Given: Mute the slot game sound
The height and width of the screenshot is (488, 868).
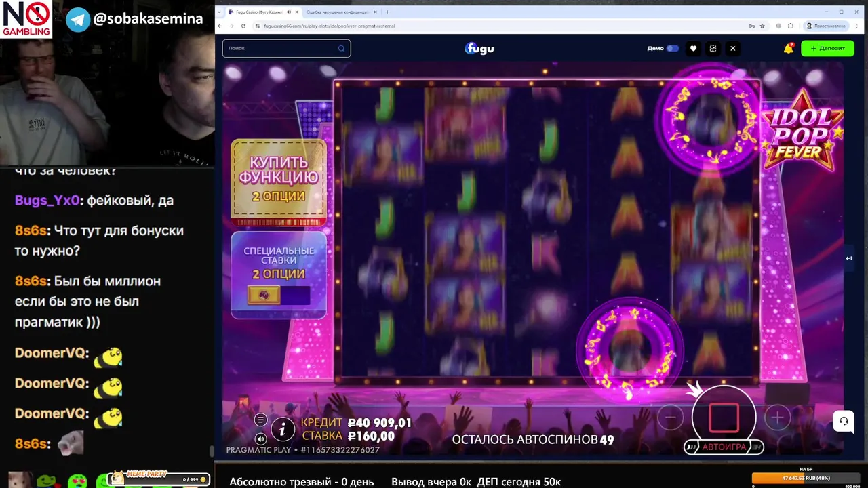Looking at the screenshot, I should click(260, 439).
